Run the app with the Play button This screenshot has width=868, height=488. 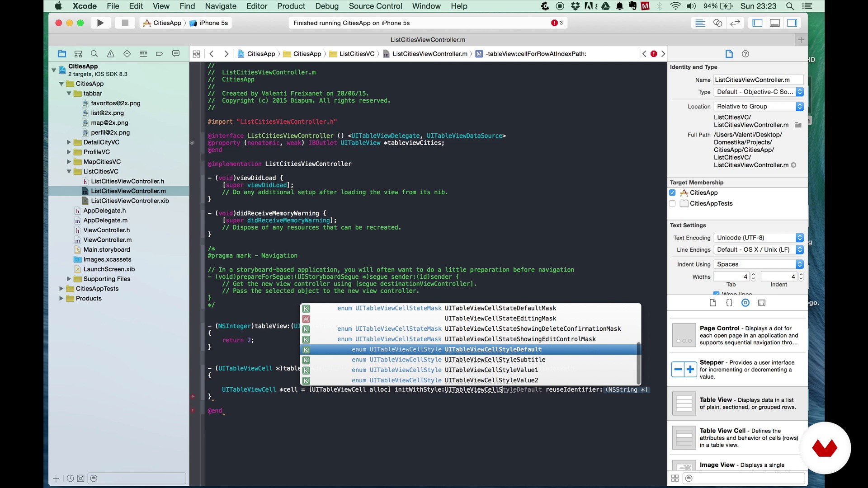click(x=100, y=23)
